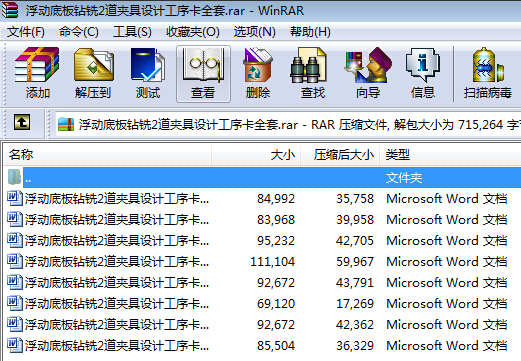Image resolution: width=521 pixels, height=361 pixels.
Task: Select the file with size 85,504
Action: click(117, 346)
